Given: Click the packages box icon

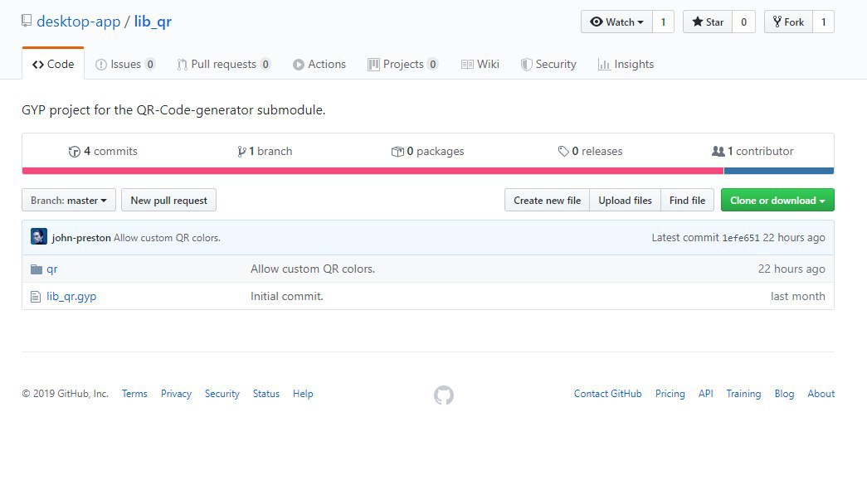Looking at the screenshot, I should pyautogui.click(x=397, y=152).
